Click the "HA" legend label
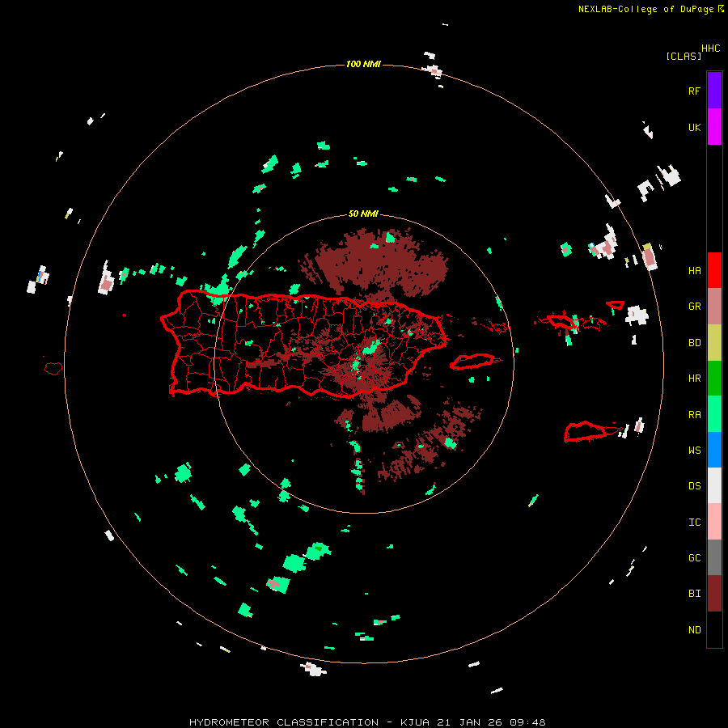 [694, 270]
